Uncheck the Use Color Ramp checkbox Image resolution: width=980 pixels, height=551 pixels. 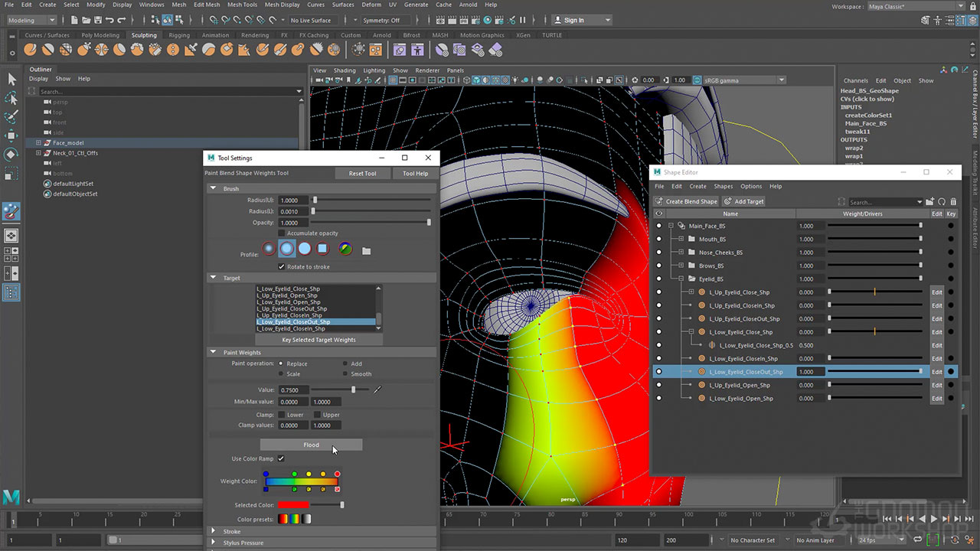point(281,458)
